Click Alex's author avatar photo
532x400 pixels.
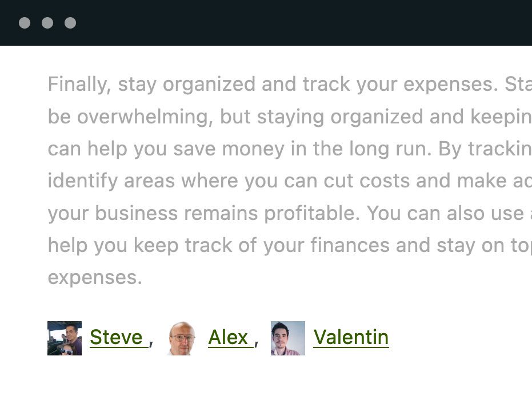(x=183, y=338)
